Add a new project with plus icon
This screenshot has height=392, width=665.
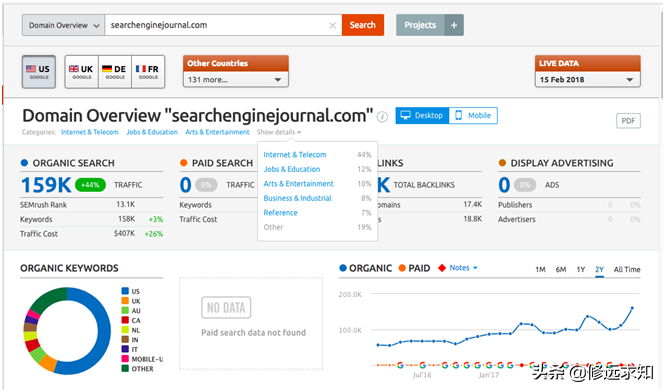pyautogui.click(x=454, y=25)
